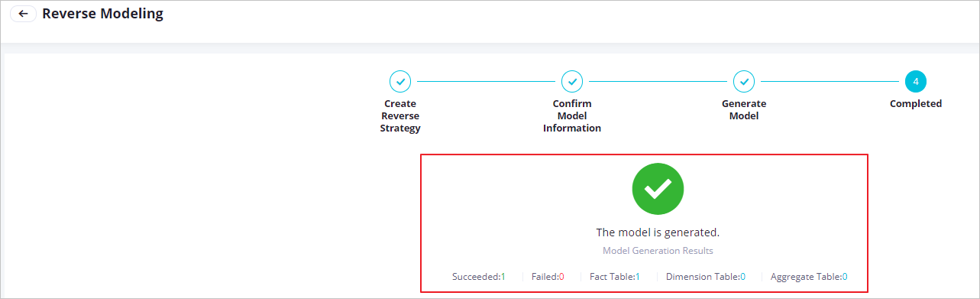
Task: Click the Generate Model checkmark circle
Action: point(744,81)
